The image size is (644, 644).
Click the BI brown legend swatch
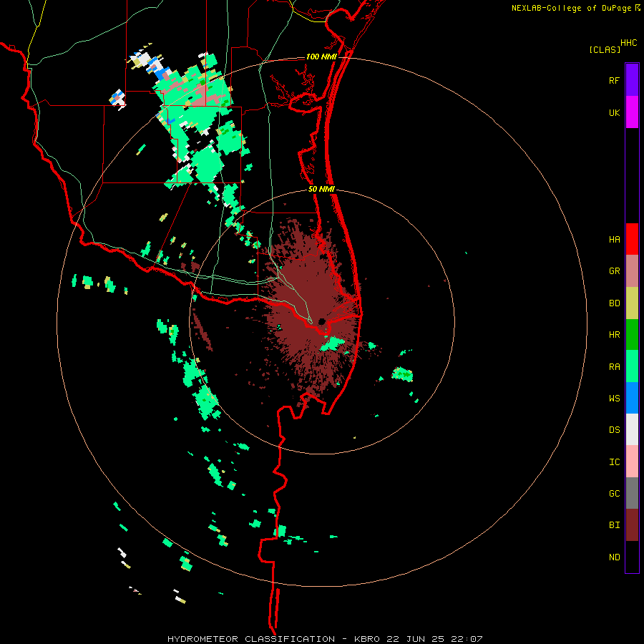tap(632, 525)
